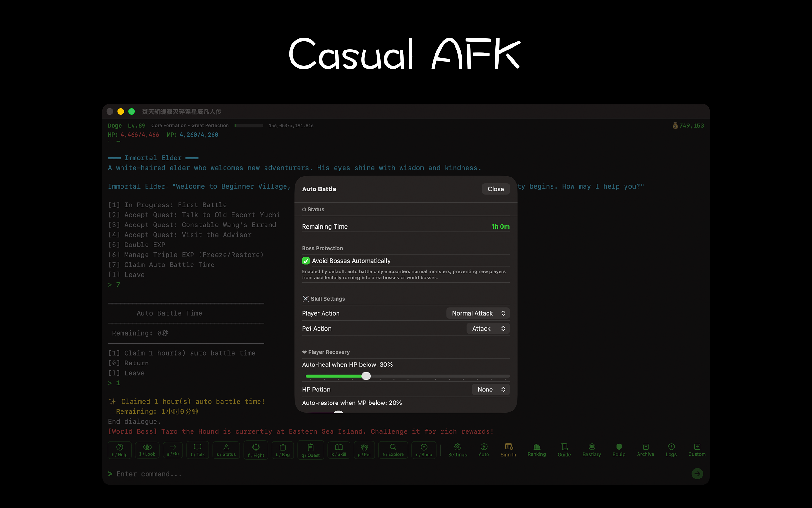Click the '[0] Return' option

click(x=128, y=363)
